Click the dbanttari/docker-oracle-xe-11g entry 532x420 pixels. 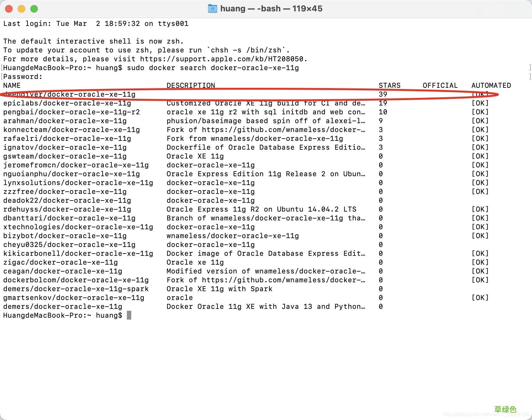click(69, 218)
